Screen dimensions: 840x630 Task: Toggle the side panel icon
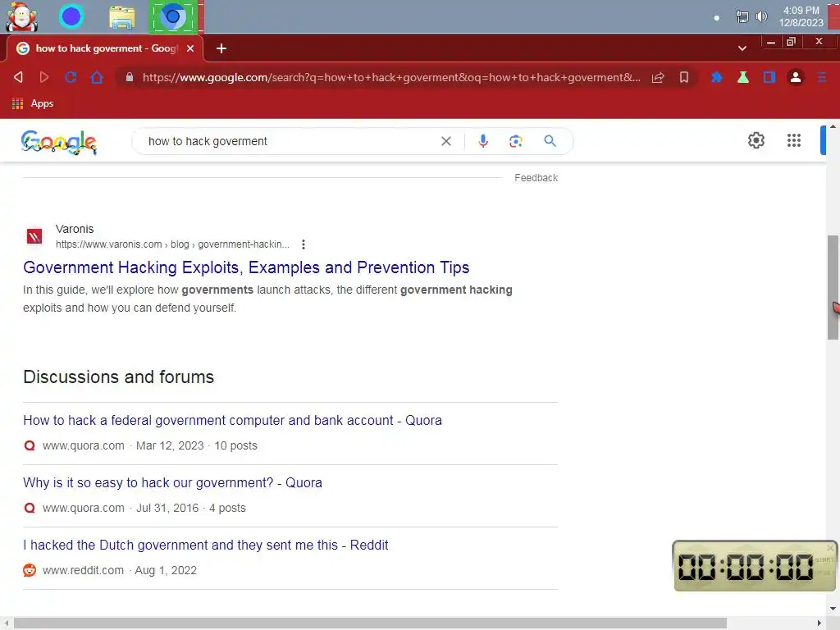(x=769, y=77)
